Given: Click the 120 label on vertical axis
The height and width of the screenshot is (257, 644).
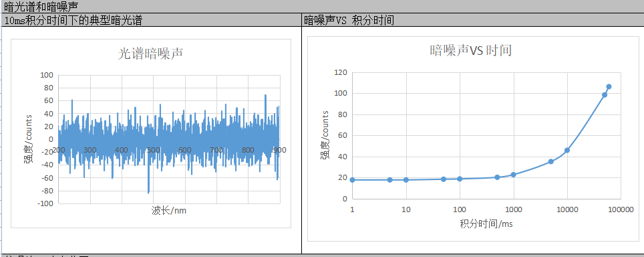Looking at the screenshot, I should 341,72.
